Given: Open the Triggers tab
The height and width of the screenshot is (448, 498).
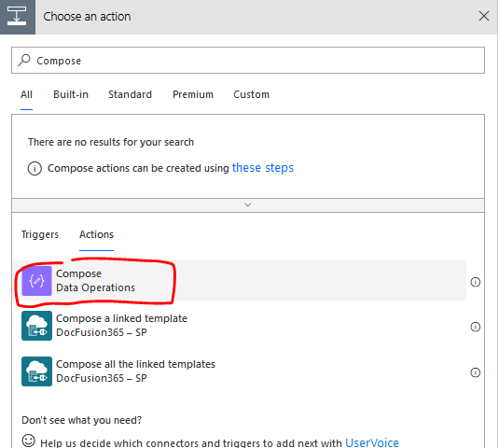Looking at the screenshot, I should [40, 234].
